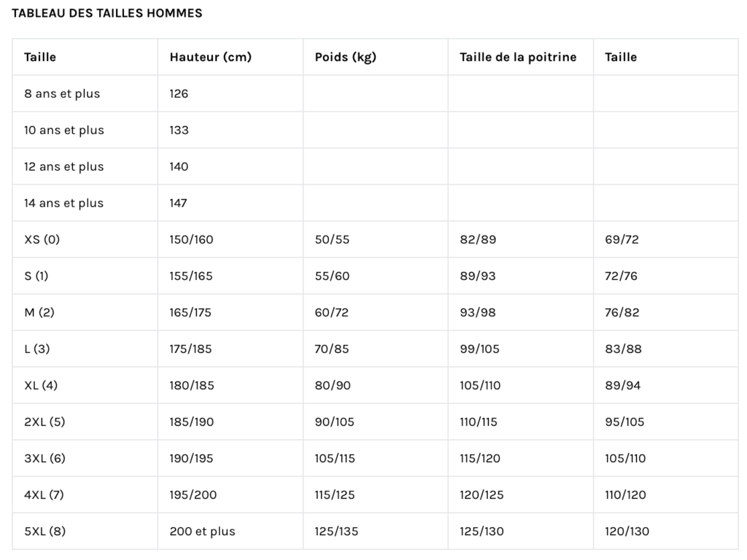
Task: Click the 200 et plus height cell
Action: [x=203, y=531]
